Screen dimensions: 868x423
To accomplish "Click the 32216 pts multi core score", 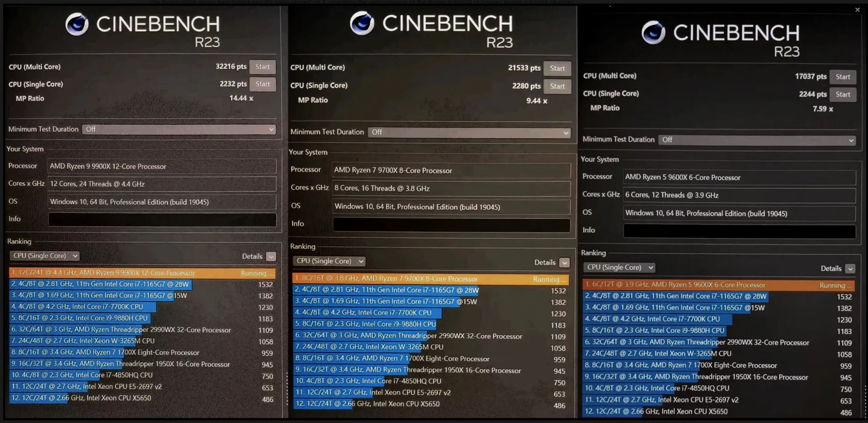I will click(x=231, y=66).
